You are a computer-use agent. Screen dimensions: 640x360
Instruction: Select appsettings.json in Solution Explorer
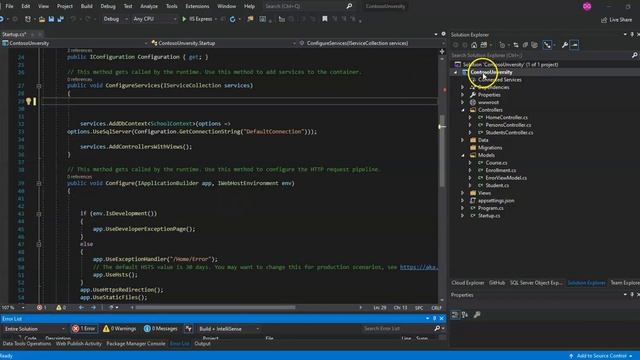pos(496,200)
